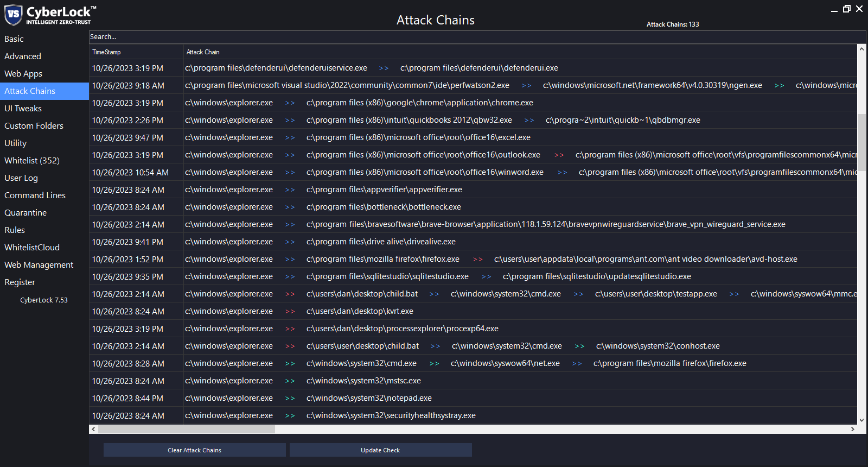Click the CyberLock shield logo icon
The width and height of the screenshot is (868, 467).
tap(13, 15)
